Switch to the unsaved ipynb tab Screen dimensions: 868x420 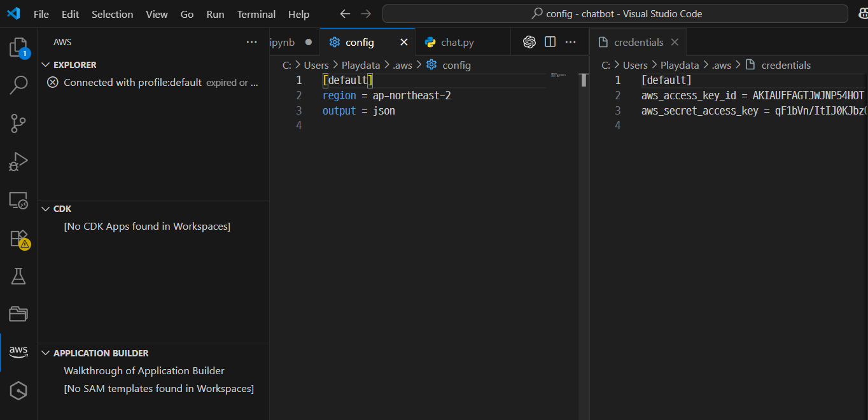coord(294,42)
